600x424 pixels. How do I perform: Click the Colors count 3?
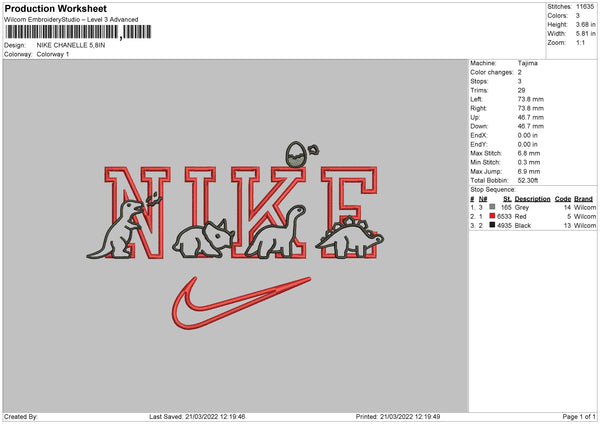tap(578, 16)
